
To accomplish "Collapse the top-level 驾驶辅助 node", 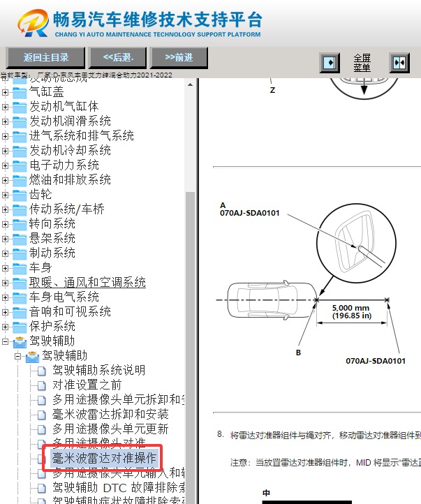I will (5, 341).
